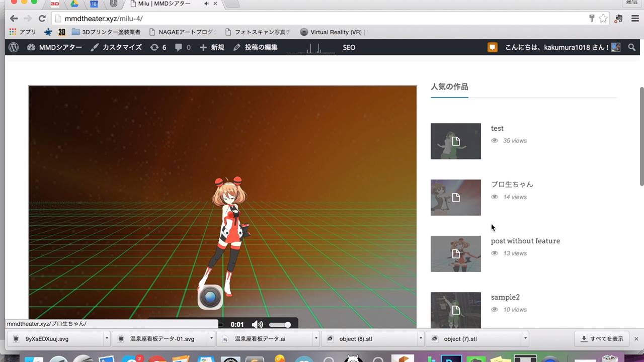Bookmark this page with the star
Viewport: 644px width, 362px height.
603,19
